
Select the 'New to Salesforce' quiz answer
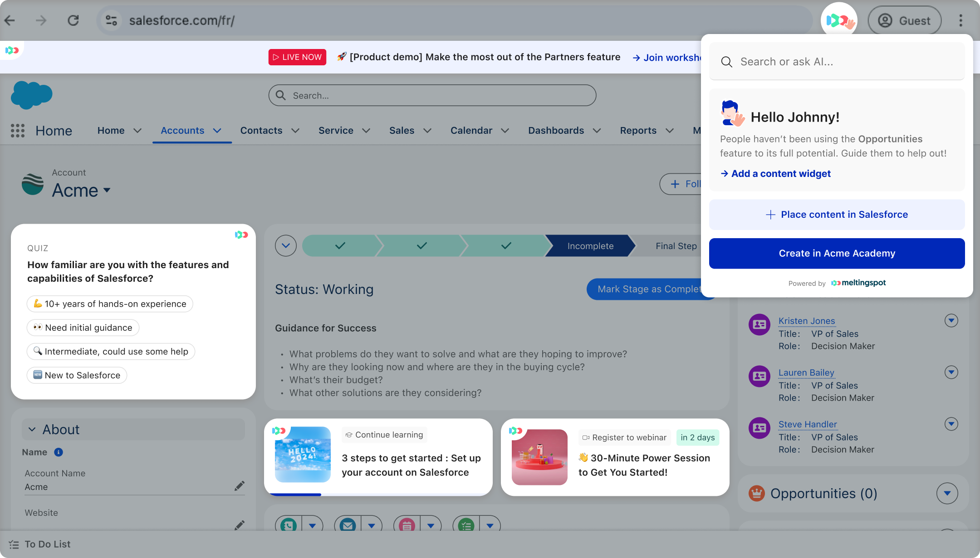tap(76, 375)
